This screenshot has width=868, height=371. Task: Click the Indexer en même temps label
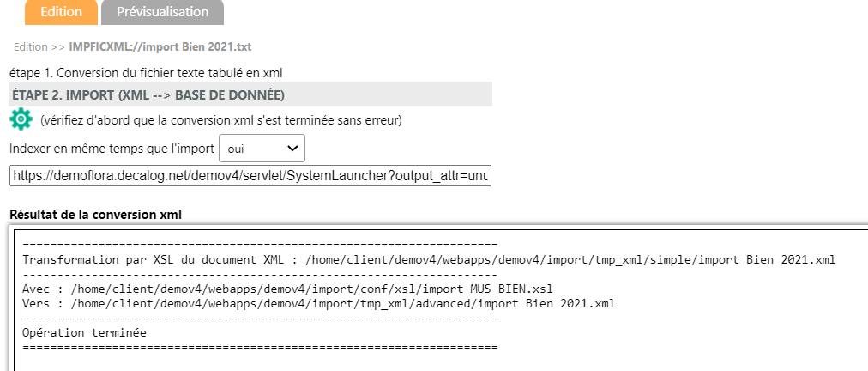point(112,149)
